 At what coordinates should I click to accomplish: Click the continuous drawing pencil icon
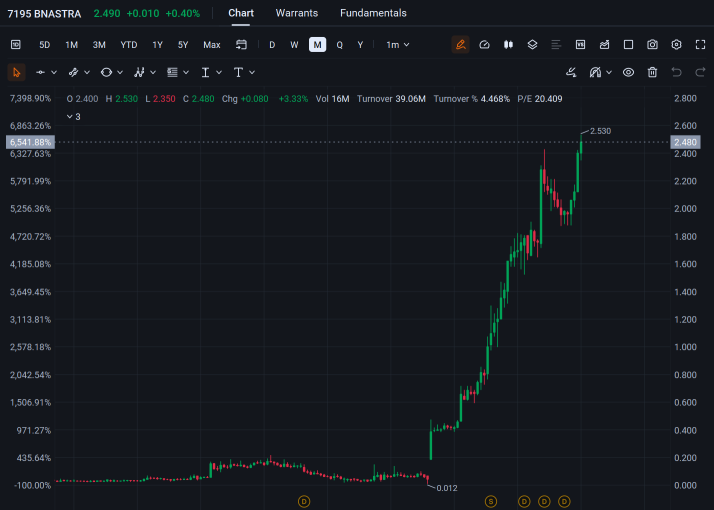tap(571, 72)
